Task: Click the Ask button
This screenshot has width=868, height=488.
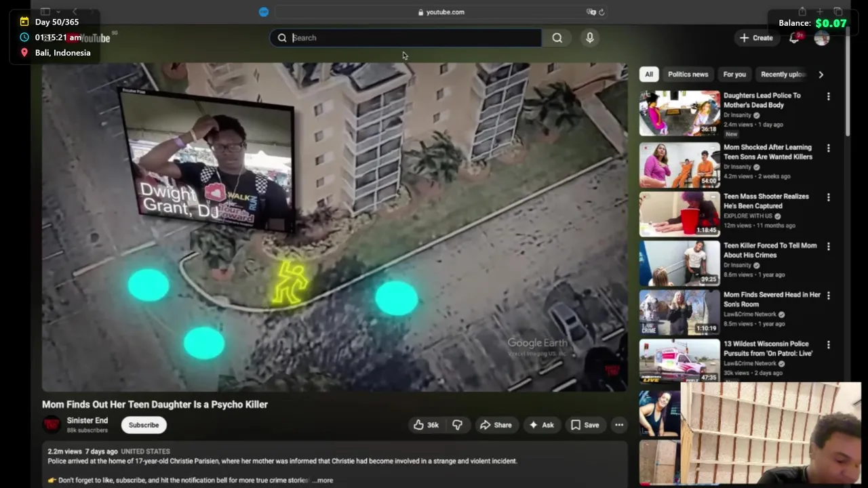Action: pyautogui.click(x=541, y=425)
